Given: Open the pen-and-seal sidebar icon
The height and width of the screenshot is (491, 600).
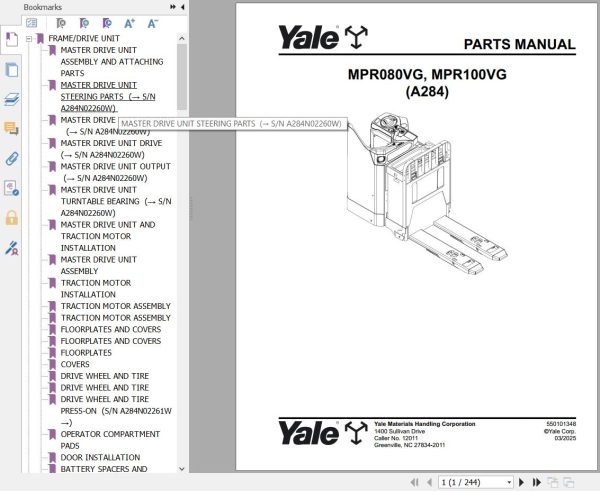Looking at the screenshot, I should click(11, 248).
